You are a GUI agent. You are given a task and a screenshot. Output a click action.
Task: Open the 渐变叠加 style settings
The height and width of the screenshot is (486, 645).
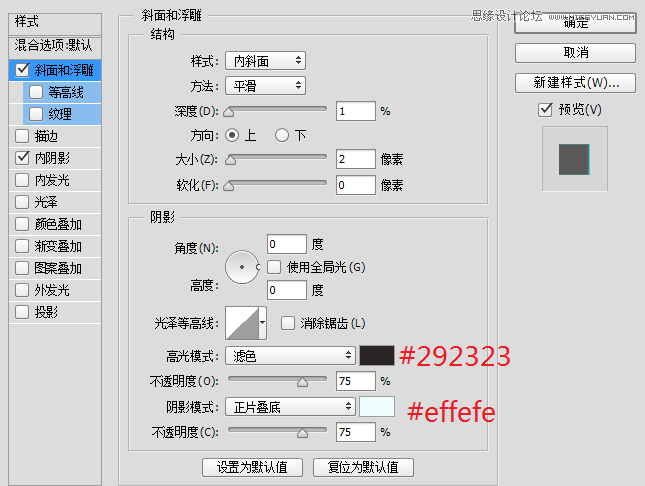coord(58,246)
